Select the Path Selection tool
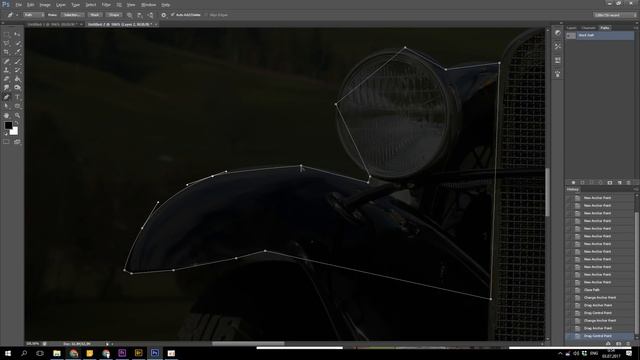Viewport: 640px width, 360px height. 6,106
